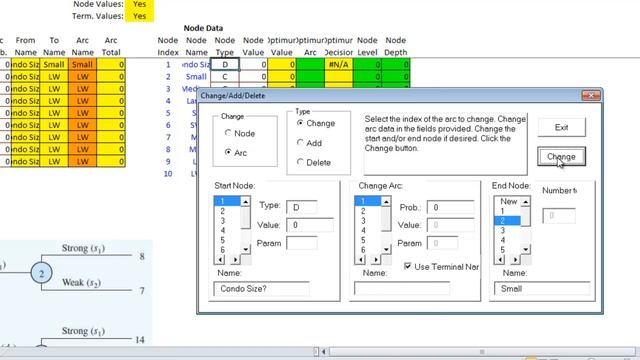This screenshot has height=360, width=640.
Task: Click Change Arc list scroll up arrow
Action: [386, 202]
